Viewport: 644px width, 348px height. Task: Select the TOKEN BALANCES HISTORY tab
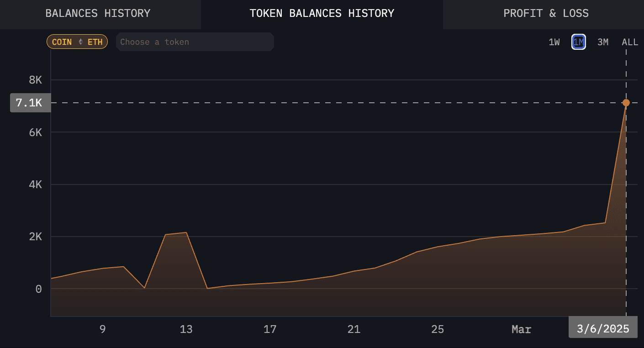(322, 13)
